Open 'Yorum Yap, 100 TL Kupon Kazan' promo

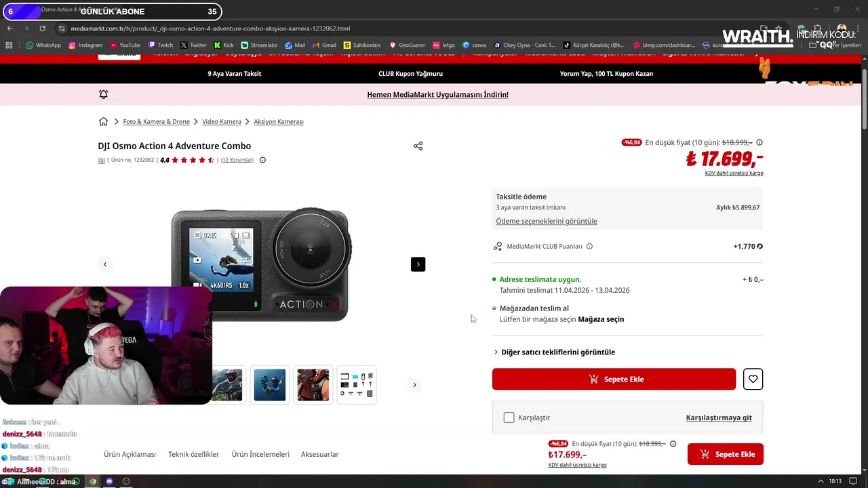(x=606, y=73)
